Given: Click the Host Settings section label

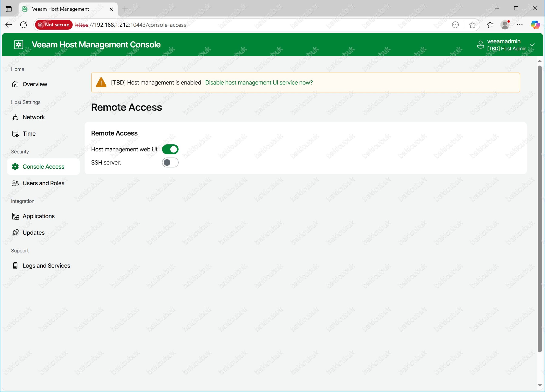Looking at the screenshot, I should point(26,102).
